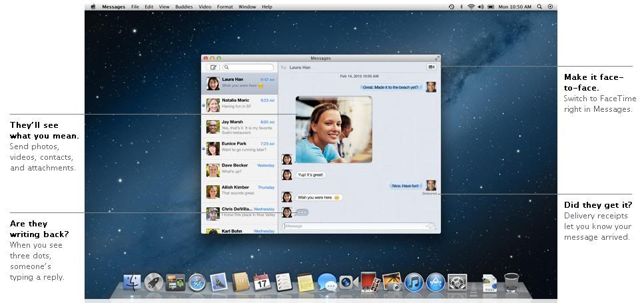644x303 pixels.
Task: Open Notes yellow pad in Dock
Action: tap(305, 282)
